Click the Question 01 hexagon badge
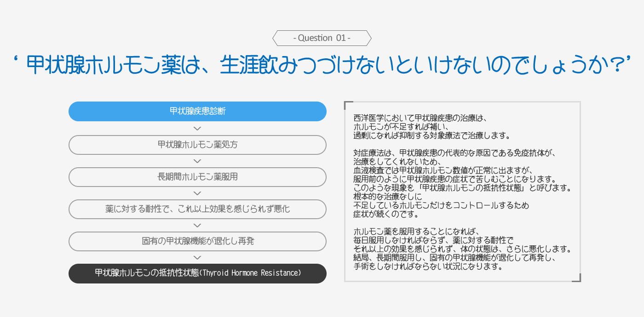The image size is (644, 317). pyautogui.click(x=322, y=38)
